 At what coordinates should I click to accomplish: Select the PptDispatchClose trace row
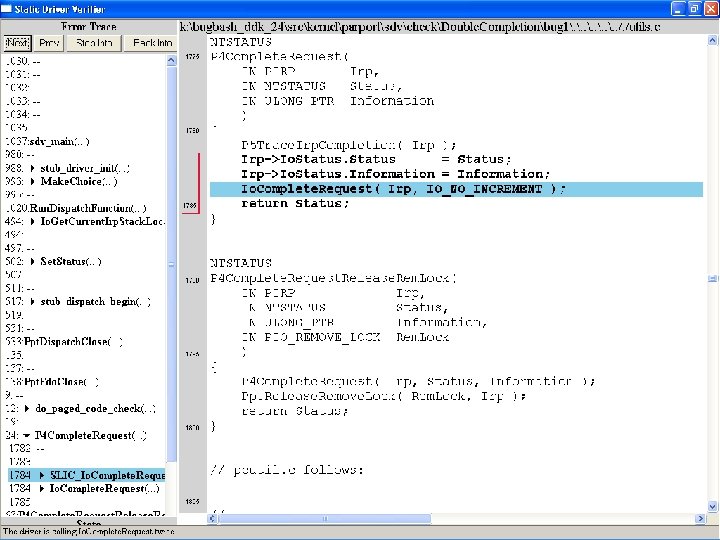[x=64, y=342]
